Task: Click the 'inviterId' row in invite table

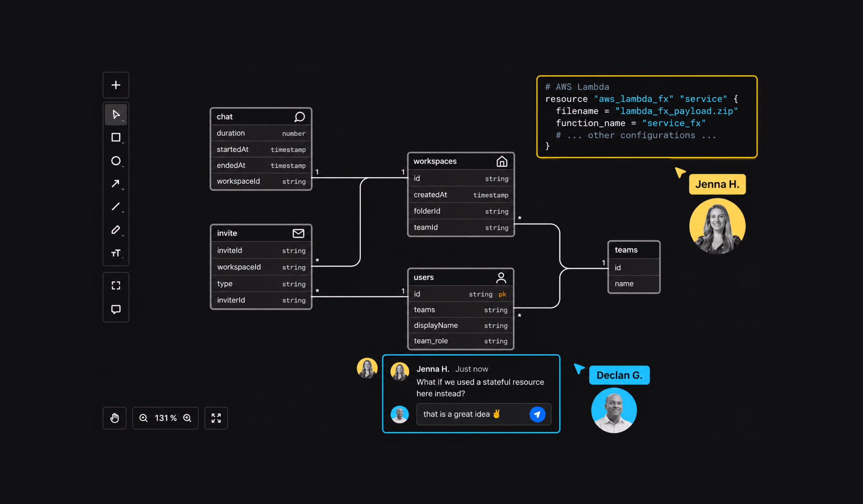Action: (261, 300)
